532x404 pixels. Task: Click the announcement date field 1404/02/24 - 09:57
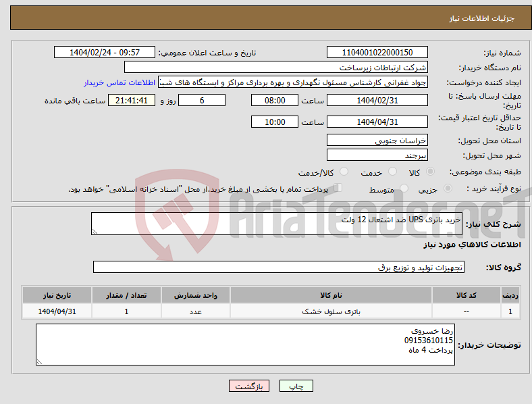coord(105,52)
